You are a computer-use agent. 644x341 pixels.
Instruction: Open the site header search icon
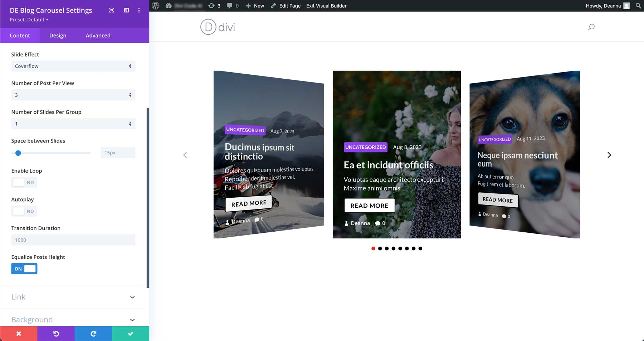point(591,27)
